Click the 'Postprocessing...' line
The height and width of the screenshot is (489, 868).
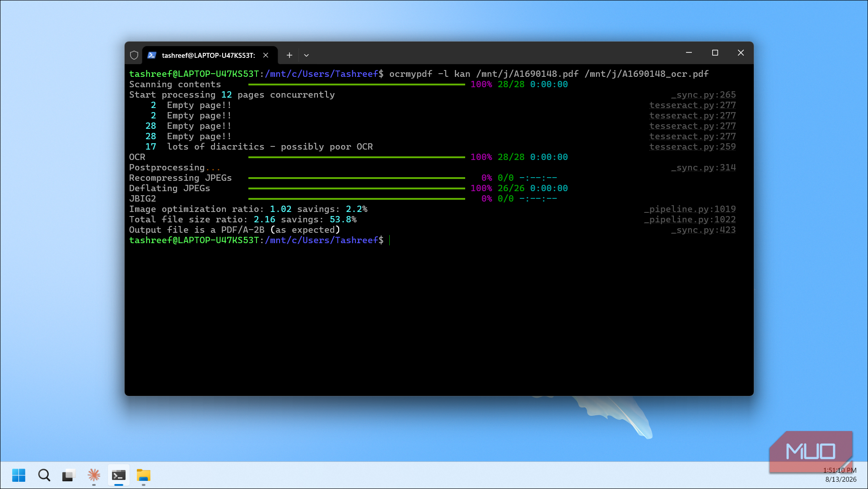click(x=175, y=168)
